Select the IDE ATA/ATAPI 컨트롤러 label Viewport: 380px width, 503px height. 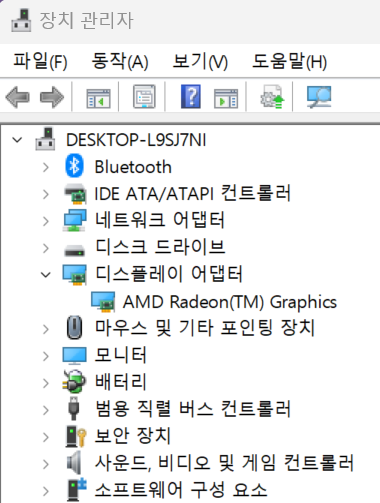point(193,193)
